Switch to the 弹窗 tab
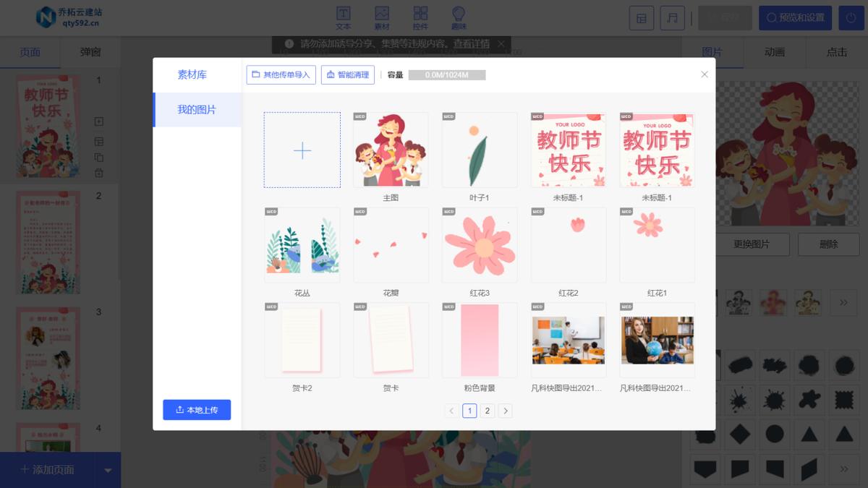 tap(90, 53)
